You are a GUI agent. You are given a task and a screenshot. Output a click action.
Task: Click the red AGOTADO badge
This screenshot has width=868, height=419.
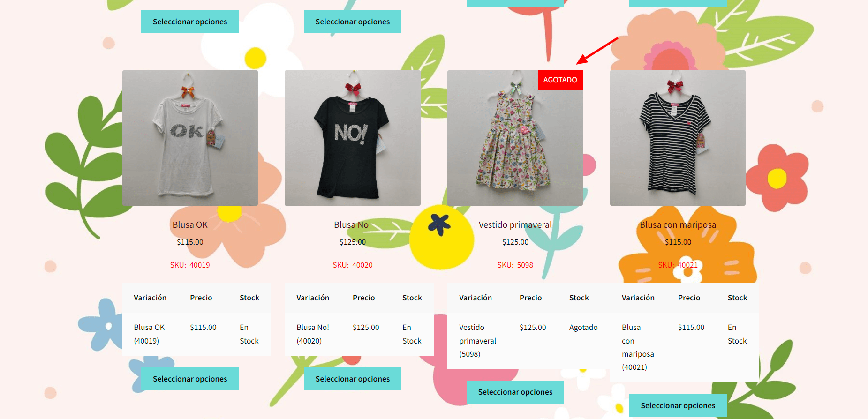coord(560,80)
